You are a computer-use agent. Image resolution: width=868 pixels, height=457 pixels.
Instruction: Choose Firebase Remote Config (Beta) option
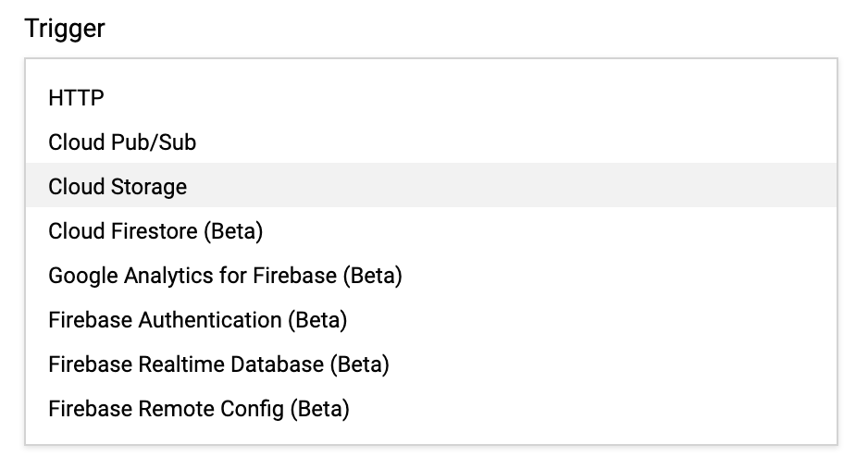point(199,409)
